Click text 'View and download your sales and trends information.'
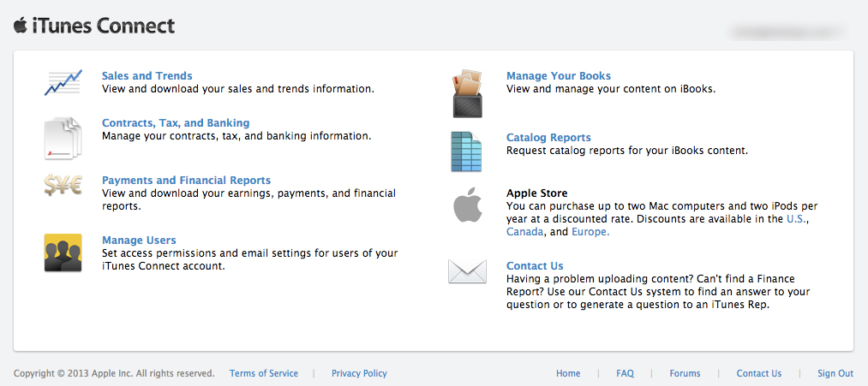 238,88
